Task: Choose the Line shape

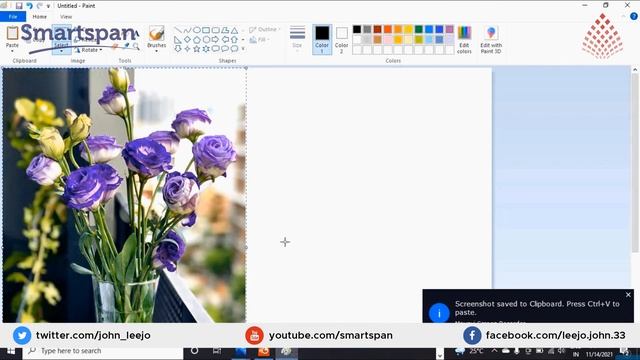Action: click(178, 30)
